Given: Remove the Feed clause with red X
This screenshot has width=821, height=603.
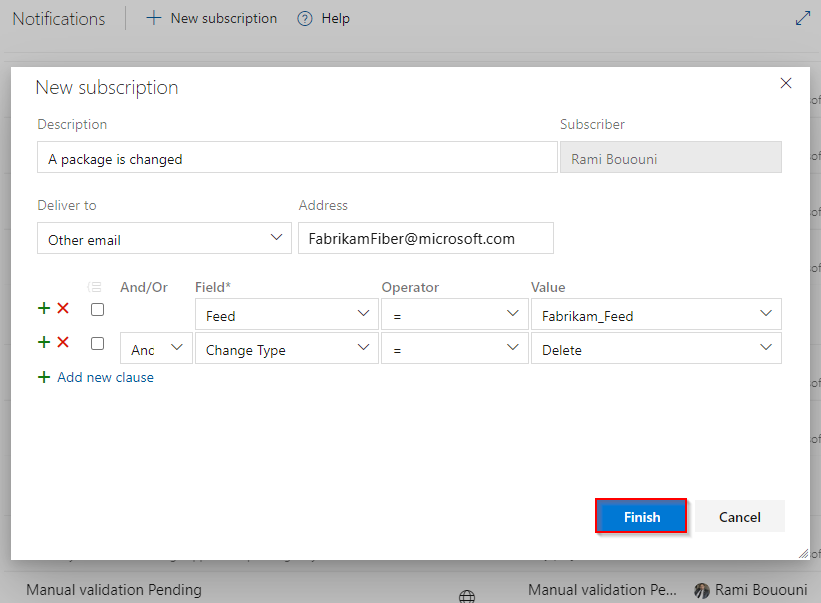Looking at the screenshot, I should coord(61,308).
